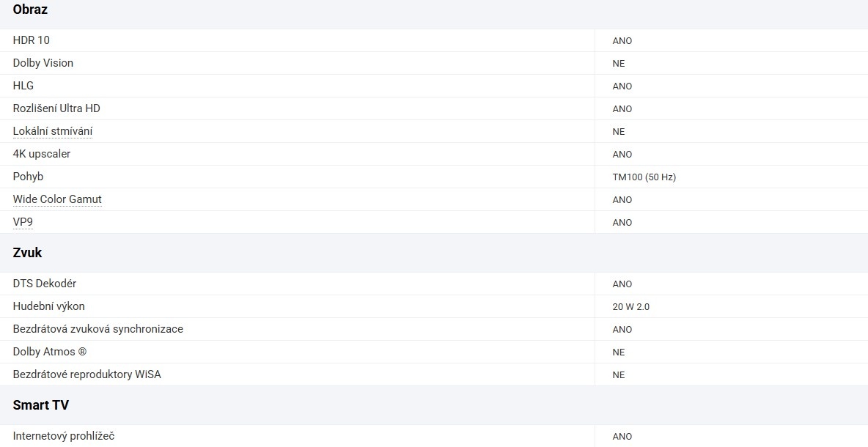868x447 pixels.
Task: Click the 20 W 2.0 value
Action: pyautogui.click(x=630, y=307)
